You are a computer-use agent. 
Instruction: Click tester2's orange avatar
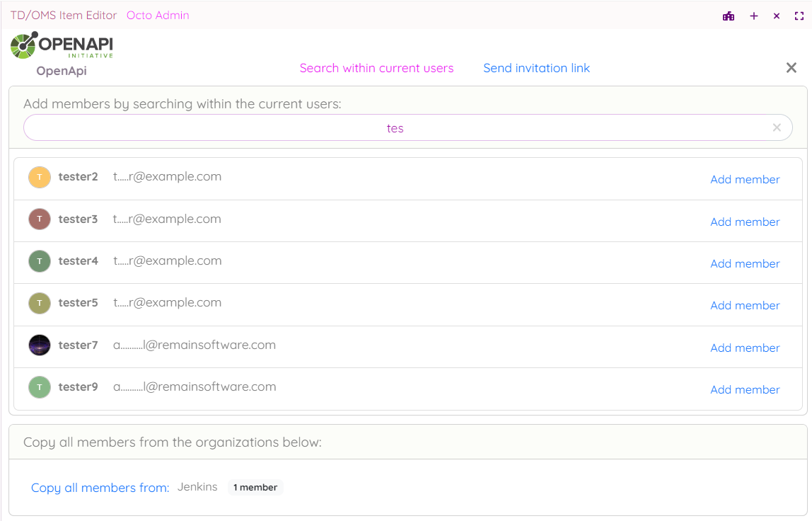40,177
